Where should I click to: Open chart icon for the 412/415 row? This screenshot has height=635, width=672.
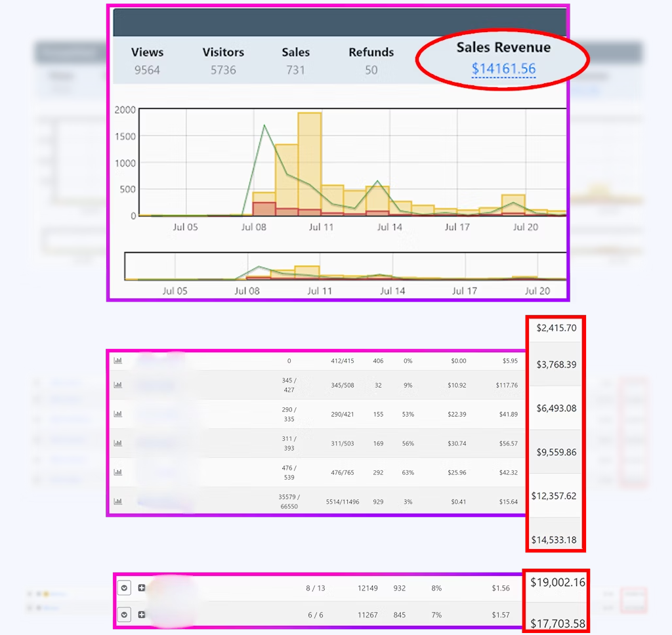click(x=118, y=360)
